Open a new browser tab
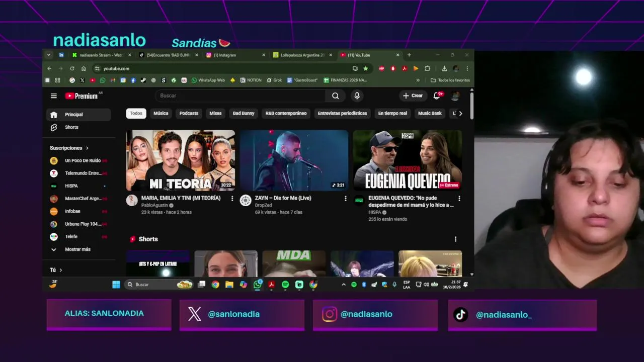This screenshot has height=362, width=644. 409,55
